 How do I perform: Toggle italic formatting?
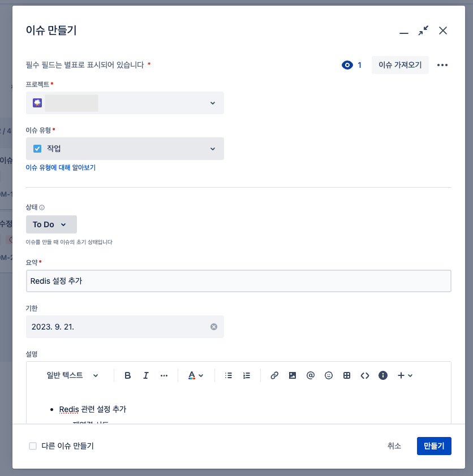pos(146,375)
